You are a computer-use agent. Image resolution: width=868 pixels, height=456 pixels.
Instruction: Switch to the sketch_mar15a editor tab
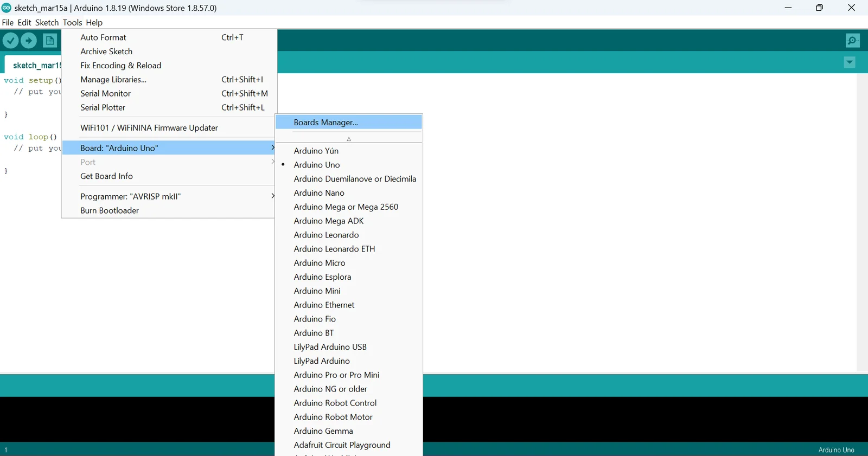coord(33,65)
